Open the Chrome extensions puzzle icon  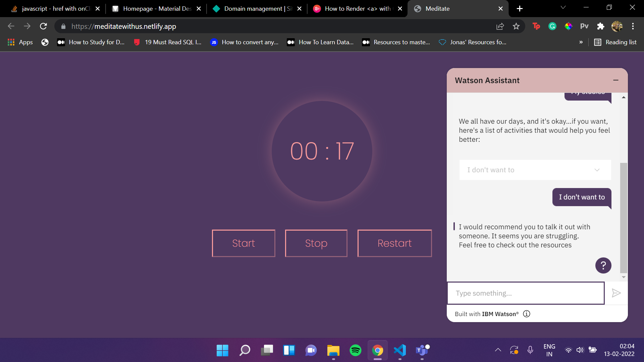600,26
